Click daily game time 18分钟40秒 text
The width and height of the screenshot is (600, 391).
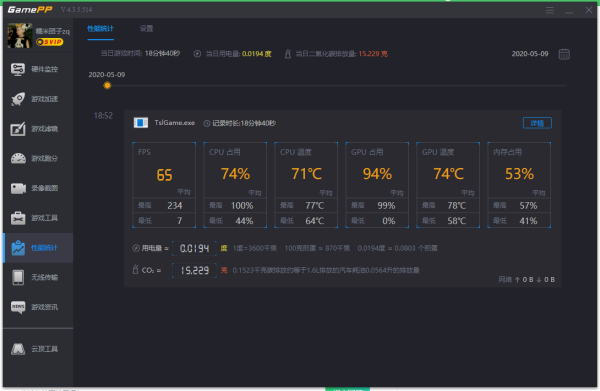162,54
